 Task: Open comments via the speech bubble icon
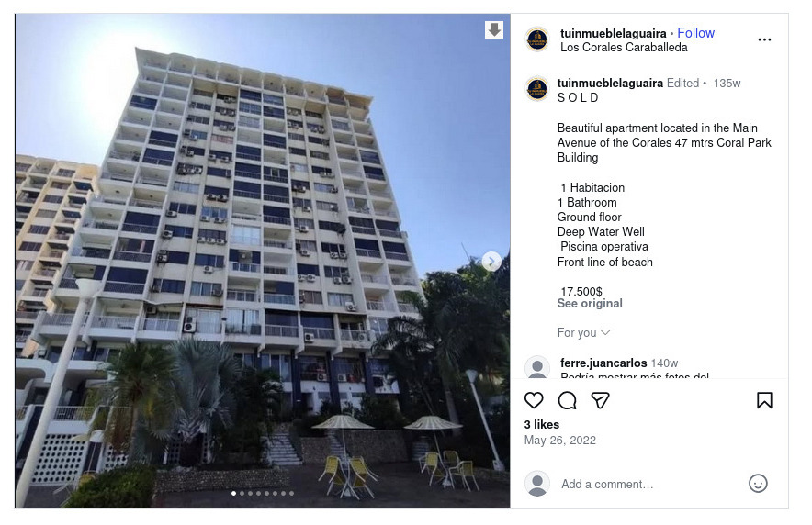pyautogui.click(x=567, y=400)
